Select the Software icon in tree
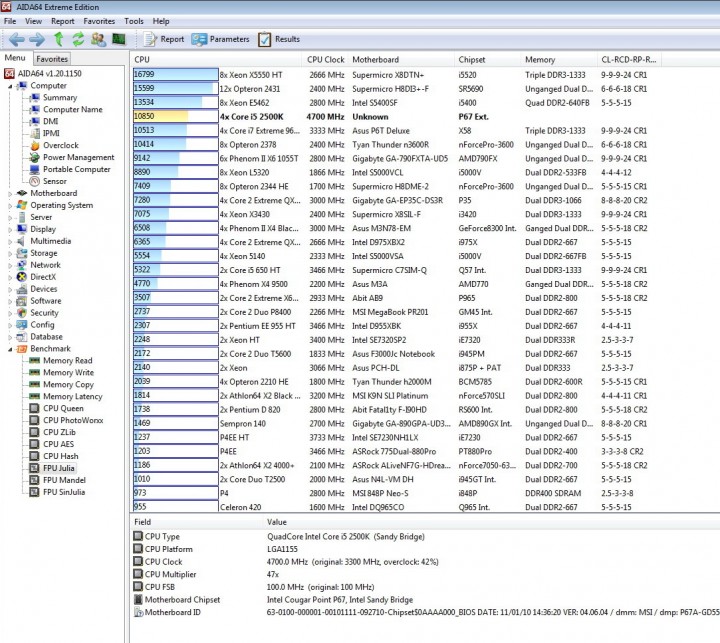The height and width of the screenshot is (643, 720). click(x=22, y=301)
